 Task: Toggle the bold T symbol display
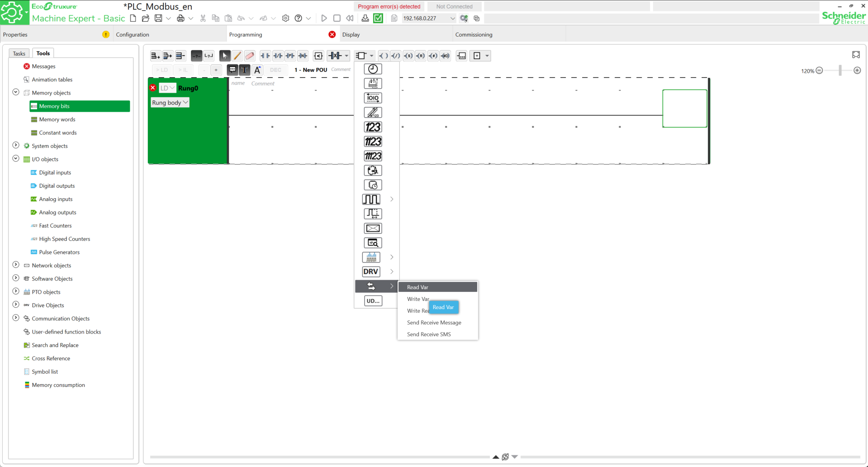(x=244, y=70)
